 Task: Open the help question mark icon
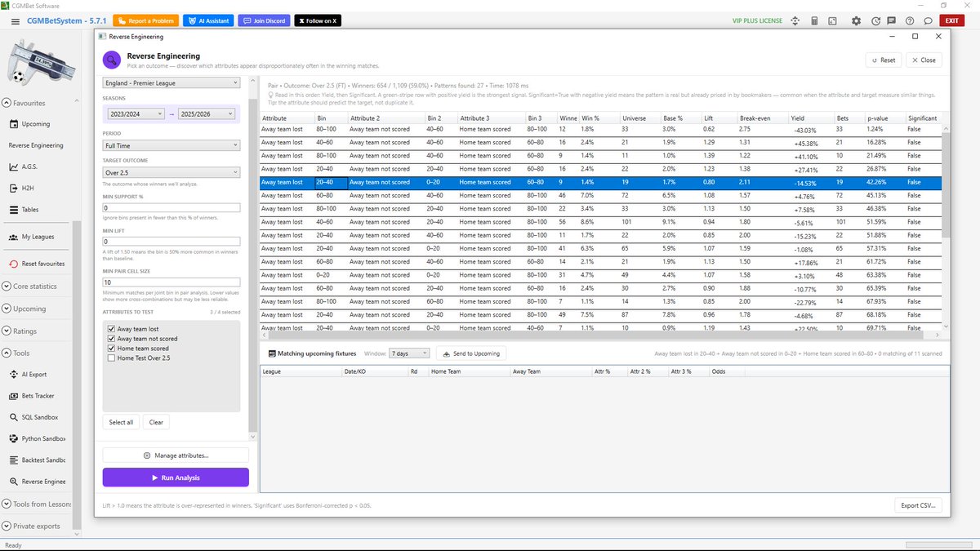click(910, 21)
